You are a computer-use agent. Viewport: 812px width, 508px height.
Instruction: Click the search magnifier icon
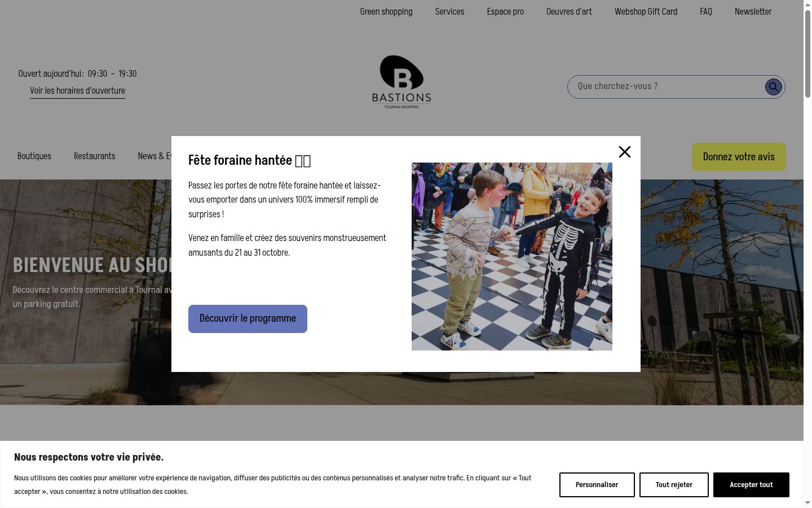coord(773,87)
